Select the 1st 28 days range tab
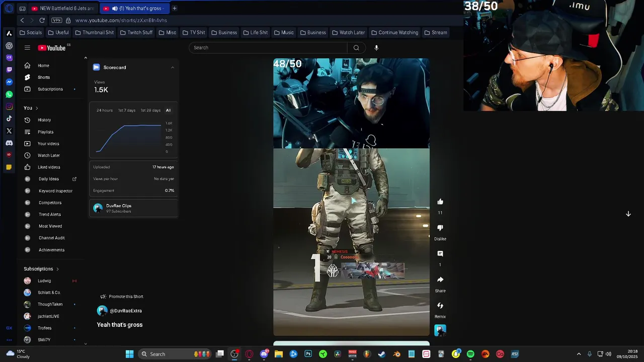 coord(150,111)
